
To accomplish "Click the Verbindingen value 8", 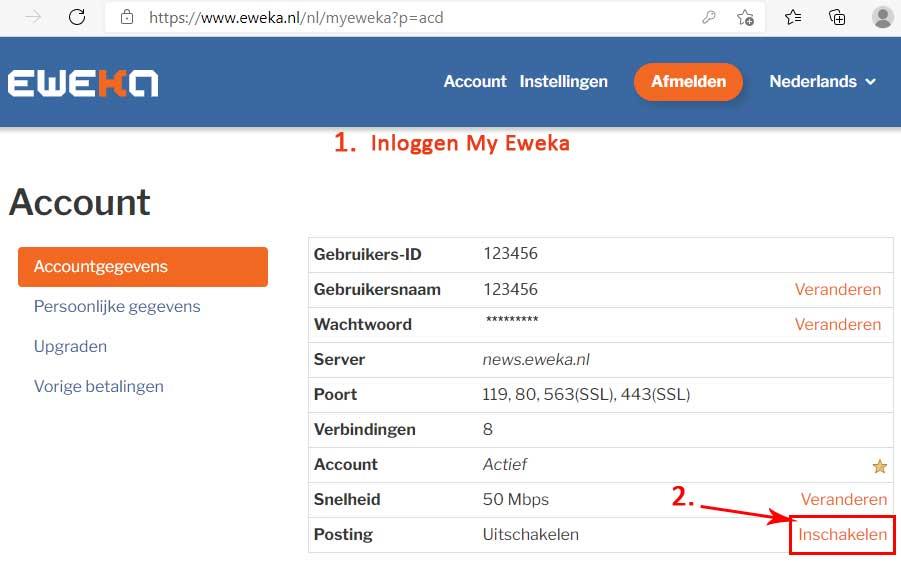I will [x=488, y=429].
